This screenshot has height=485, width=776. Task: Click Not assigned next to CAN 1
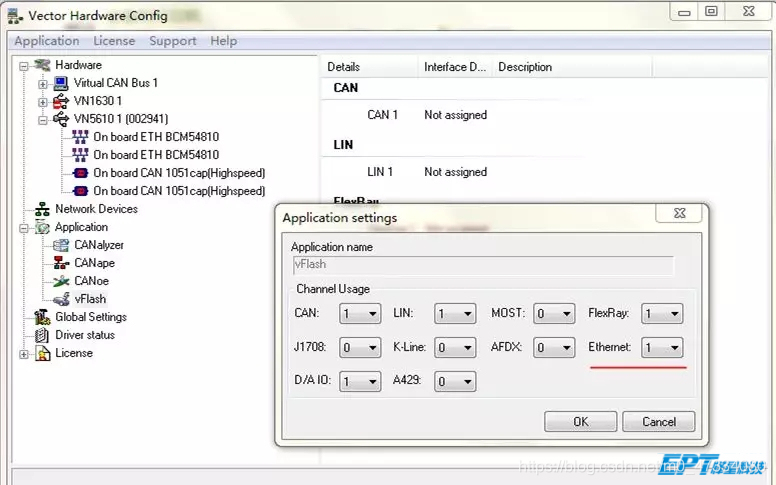(x=456, y=115)
